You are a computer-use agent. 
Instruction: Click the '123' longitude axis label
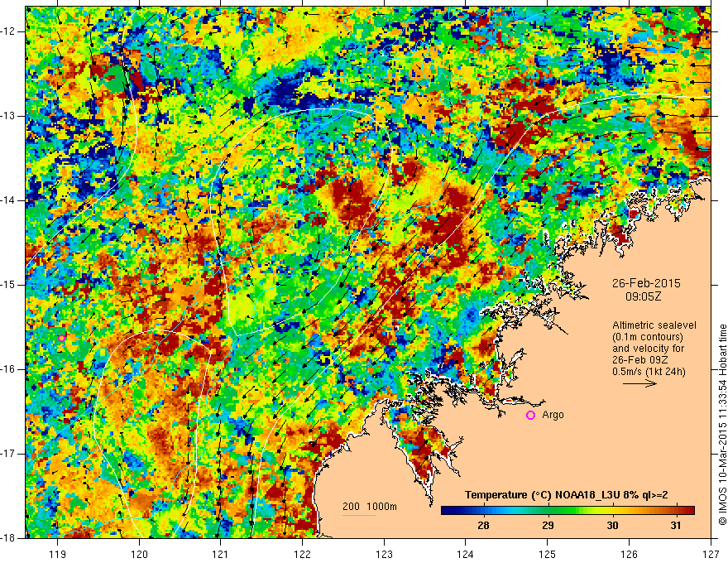[384, 554]
